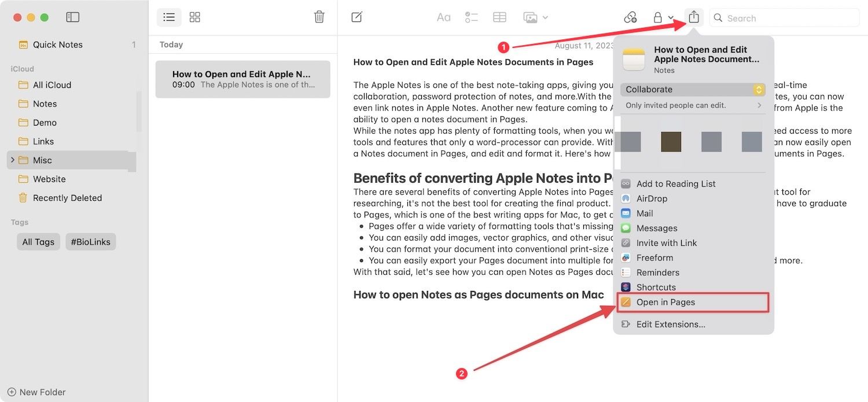The image size is (868, 402).
Task: Switch to gallery grid view
Action: pos(195,17)
